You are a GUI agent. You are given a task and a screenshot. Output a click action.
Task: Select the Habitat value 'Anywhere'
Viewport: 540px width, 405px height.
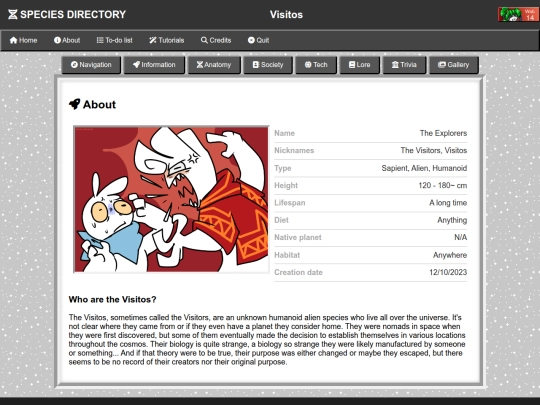tap(450, 255)
